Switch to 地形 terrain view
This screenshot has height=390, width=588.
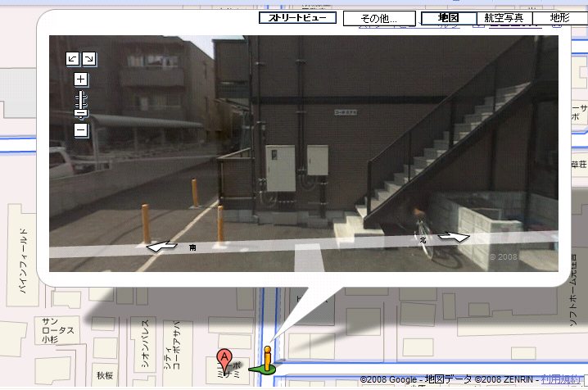pyautogui.click(x=559, y=17)
